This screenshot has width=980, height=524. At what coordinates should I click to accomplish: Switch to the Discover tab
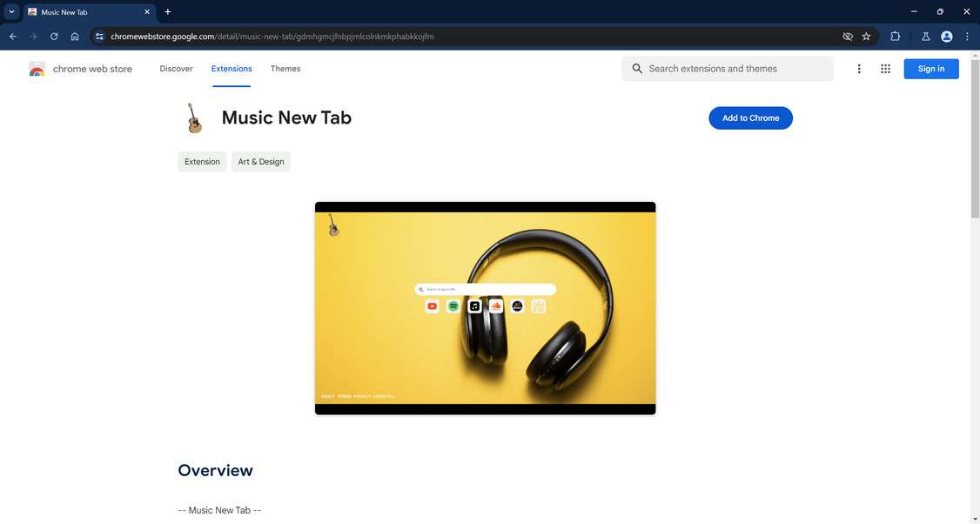[x=176, y=68]
